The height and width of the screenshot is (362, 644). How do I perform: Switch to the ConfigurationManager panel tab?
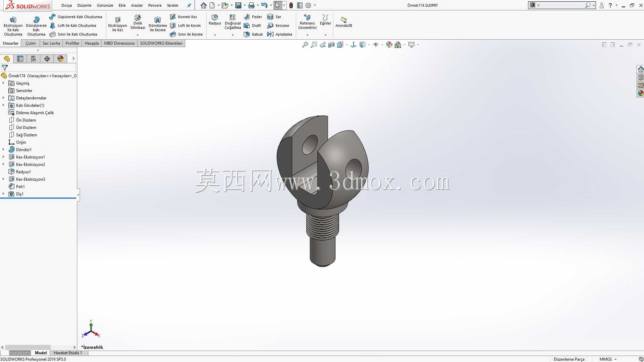click(34, 59)
